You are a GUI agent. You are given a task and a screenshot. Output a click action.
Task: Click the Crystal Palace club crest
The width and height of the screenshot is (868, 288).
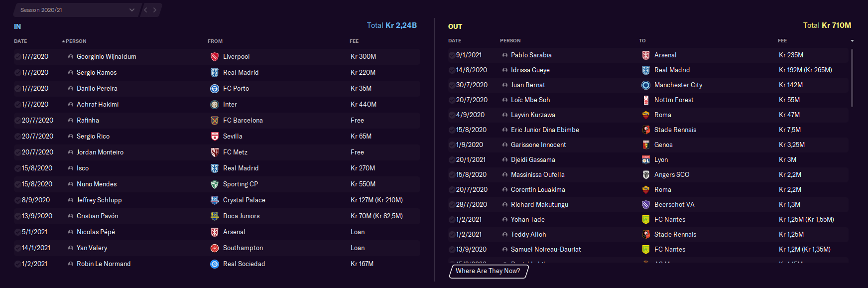(215, 200)
